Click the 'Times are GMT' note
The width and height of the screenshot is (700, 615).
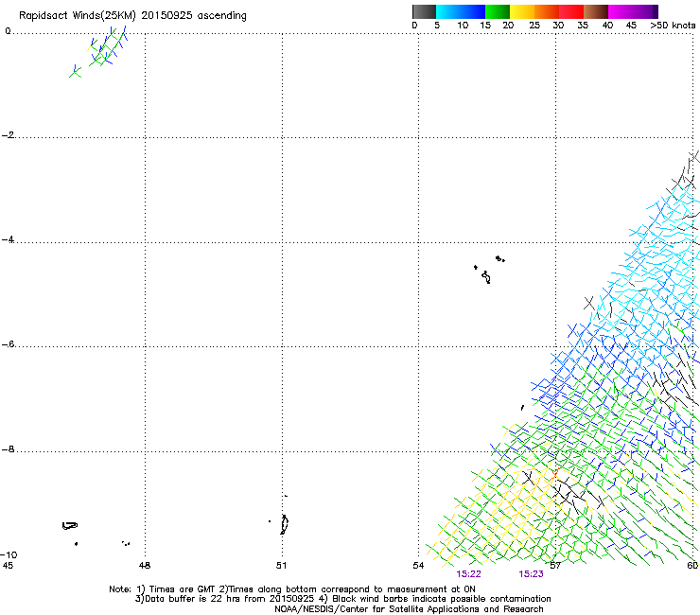(183, 589)
